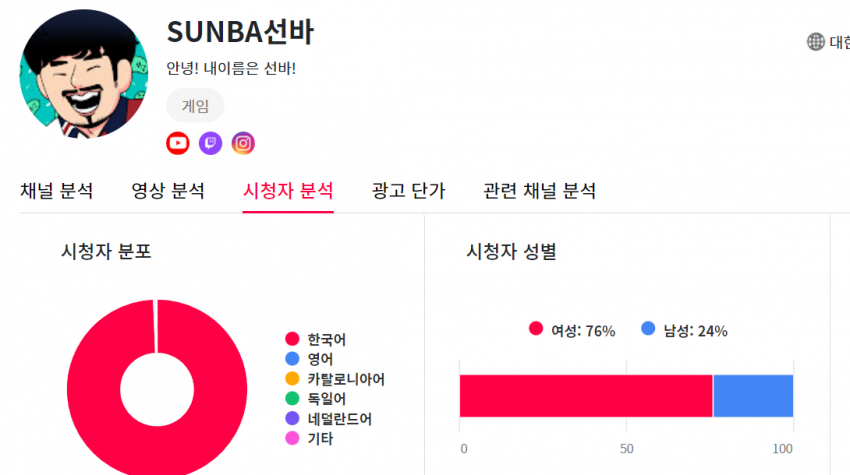Open the YouTube channel icon link
Viewport: 850px width, 475px height.
[178, 143]
